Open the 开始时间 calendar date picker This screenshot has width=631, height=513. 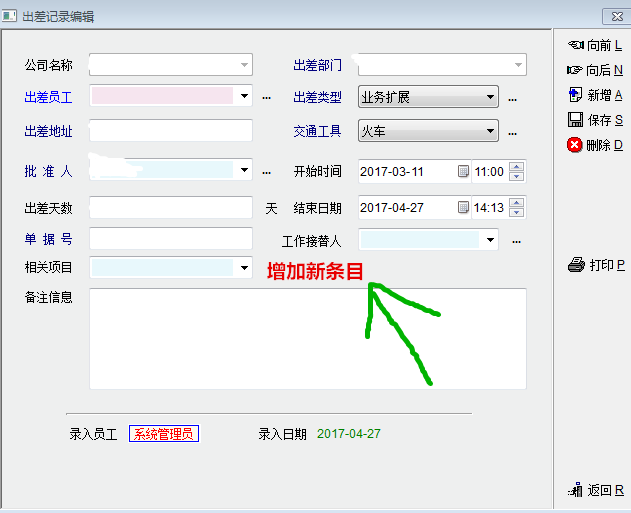[462, 171]
